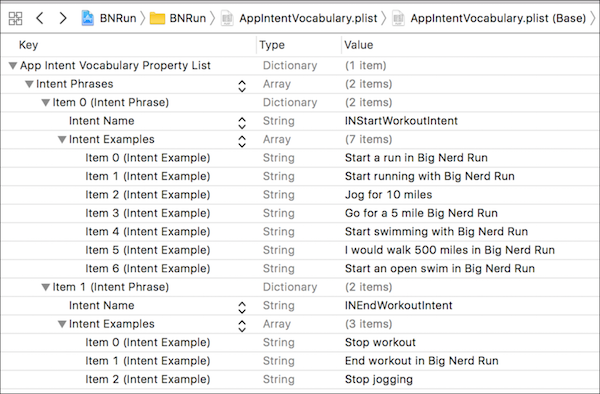The height and width of the screenshot is (394, 600).
Task: Click value INEndWorkoutIntent
Action: click(x=398, y=306)
